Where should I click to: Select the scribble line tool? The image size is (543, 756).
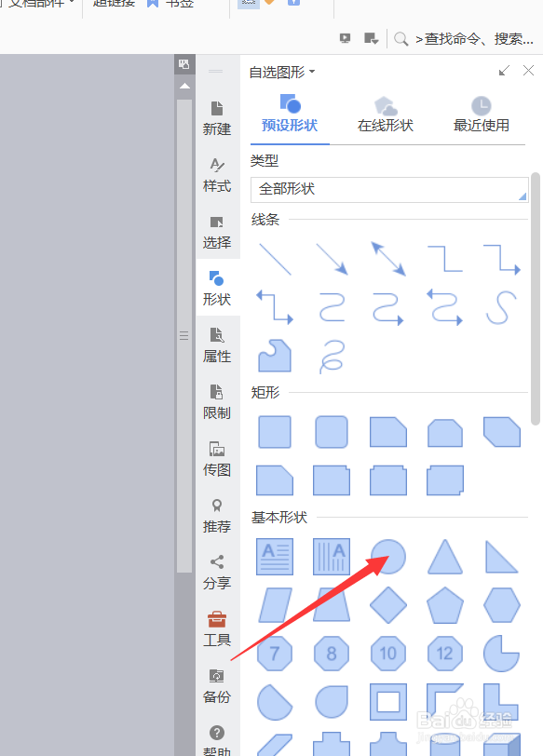[x=332, y=357]
